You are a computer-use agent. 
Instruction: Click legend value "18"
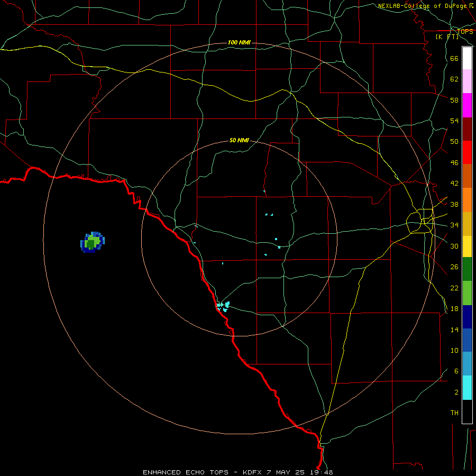pyautogui.click(x=454, y=309)
